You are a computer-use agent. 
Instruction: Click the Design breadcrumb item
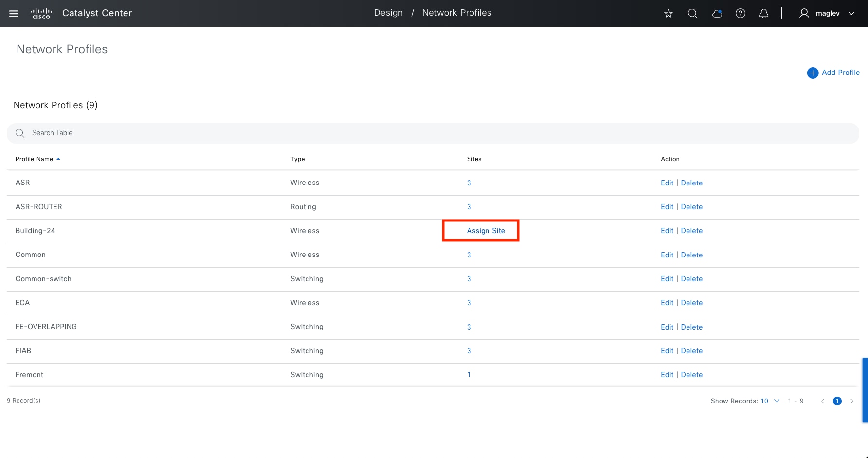388,13
